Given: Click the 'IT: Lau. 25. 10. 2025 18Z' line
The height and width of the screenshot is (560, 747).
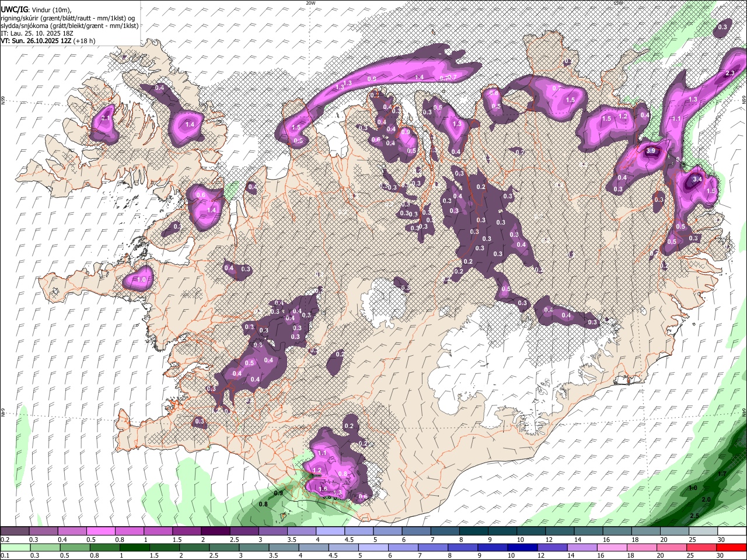Looking at the screenshot, I should [37, 33].
